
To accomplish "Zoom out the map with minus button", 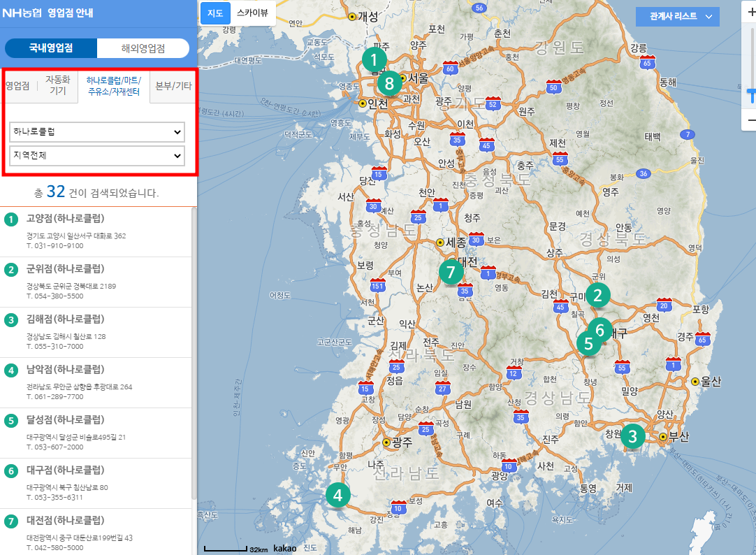I will coord(750,120).
